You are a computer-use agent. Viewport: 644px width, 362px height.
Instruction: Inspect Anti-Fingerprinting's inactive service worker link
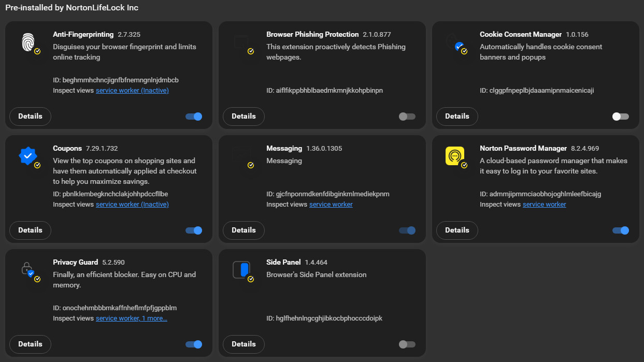click(132, 91)
